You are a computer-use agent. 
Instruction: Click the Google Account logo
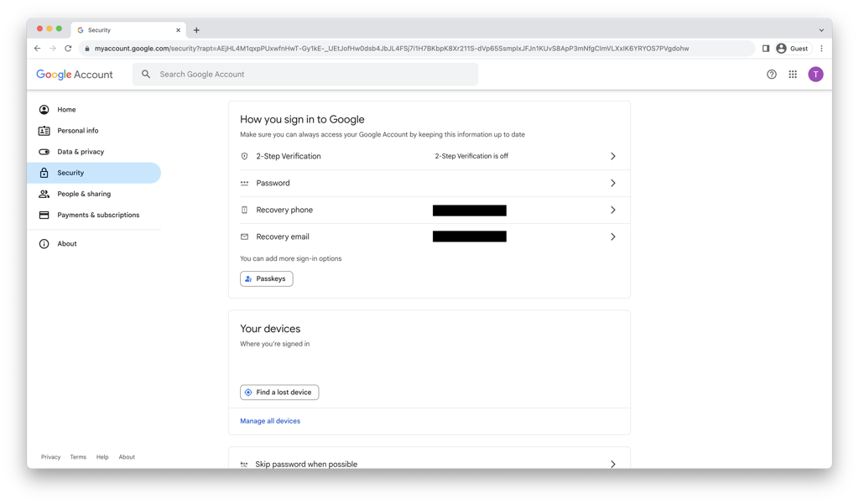[75, 75]
